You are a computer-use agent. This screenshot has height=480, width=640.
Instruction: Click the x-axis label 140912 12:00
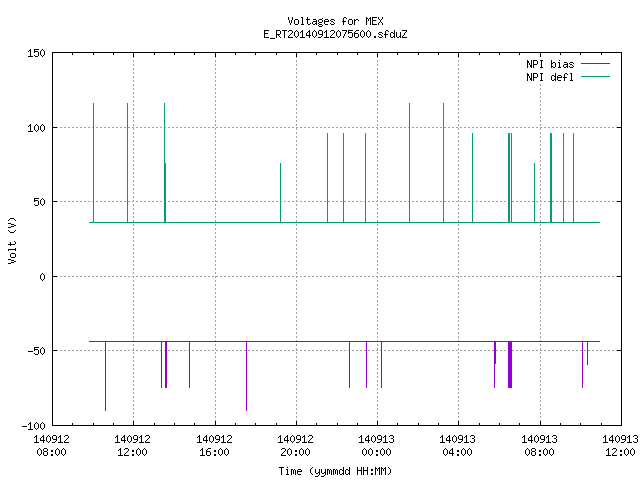pyautogui.click(x=133, y=446)
